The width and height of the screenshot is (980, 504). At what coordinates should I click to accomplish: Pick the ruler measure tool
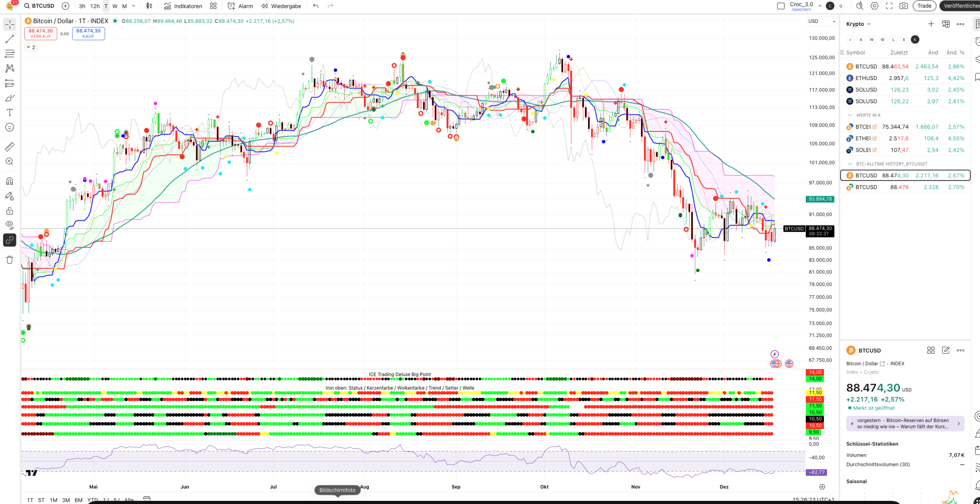pyautogui.click(x=10, y=147)
